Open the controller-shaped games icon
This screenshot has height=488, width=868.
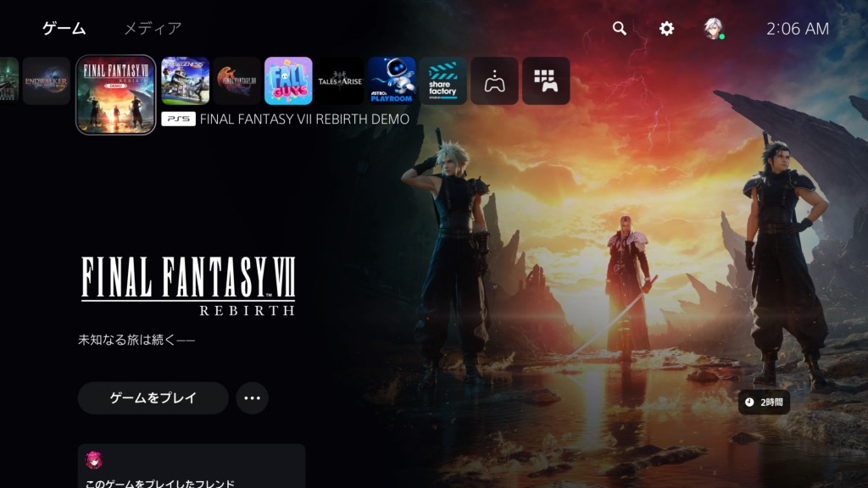pos(494,80)
